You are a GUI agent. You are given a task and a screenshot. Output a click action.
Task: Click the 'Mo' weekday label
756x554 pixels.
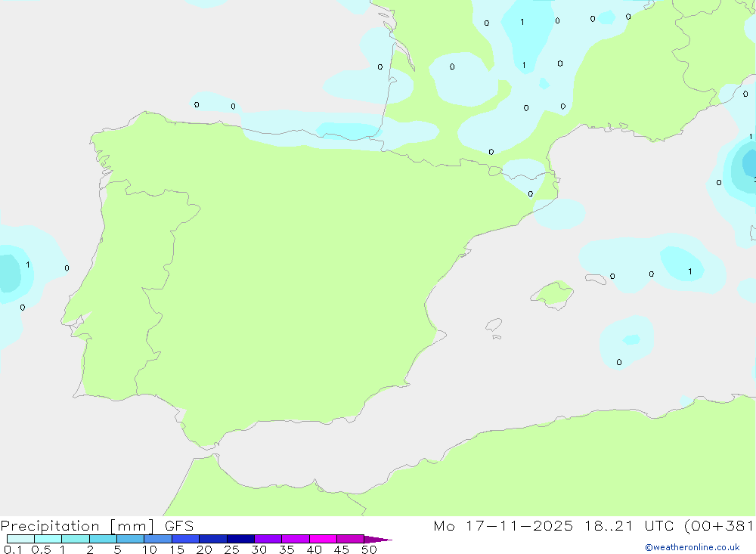[x=444, y=526]
